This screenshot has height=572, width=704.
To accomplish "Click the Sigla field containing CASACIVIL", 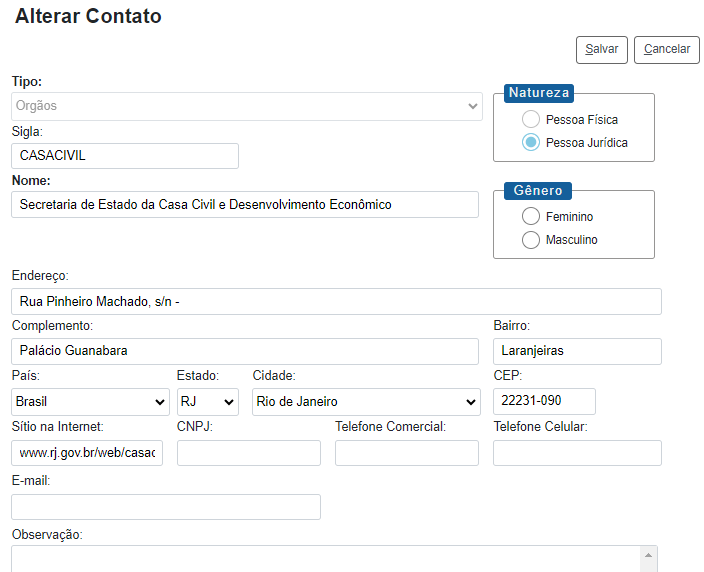I will pyautogui.click(x=125, y=156).
